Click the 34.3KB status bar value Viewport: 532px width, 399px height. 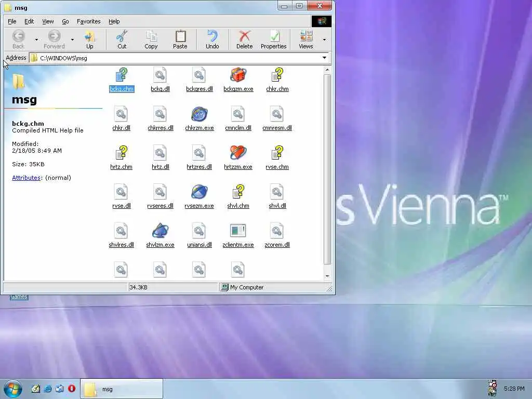138,287
